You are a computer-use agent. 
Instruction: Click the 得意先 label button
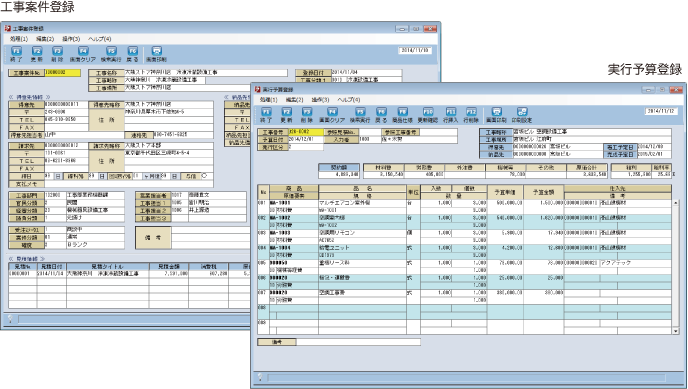click(x=26, y=105)
